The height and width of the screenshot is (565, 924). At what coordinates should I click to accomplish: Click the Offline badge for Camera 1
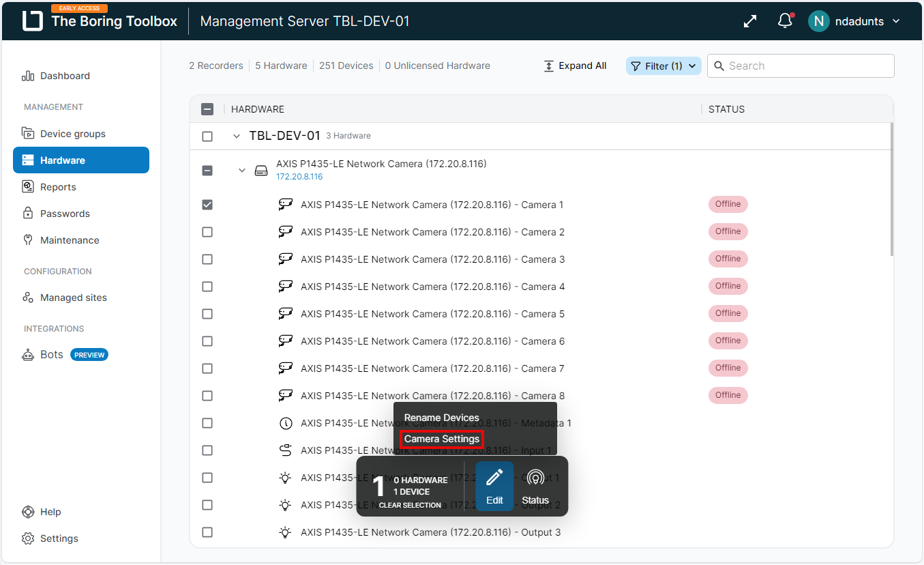728,204
